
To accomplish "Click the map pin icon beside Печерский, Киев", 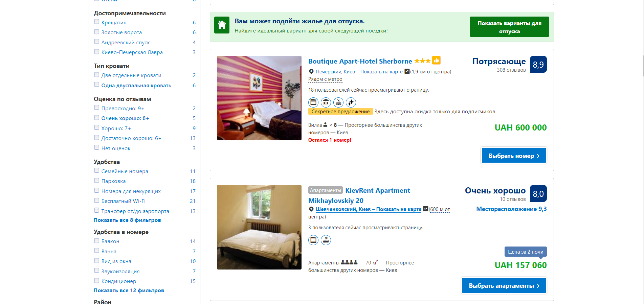I will pyautogui.click(x=311, y=72).
